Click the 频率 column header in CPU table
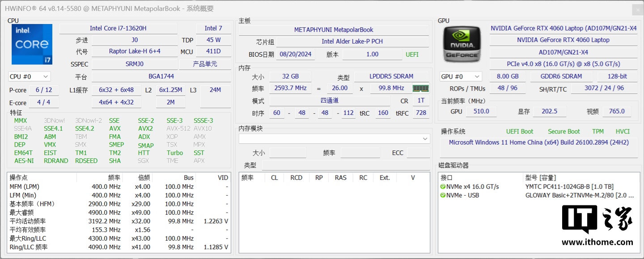The image size is (644, 259). pyautogui.click(x=114, y=178)
